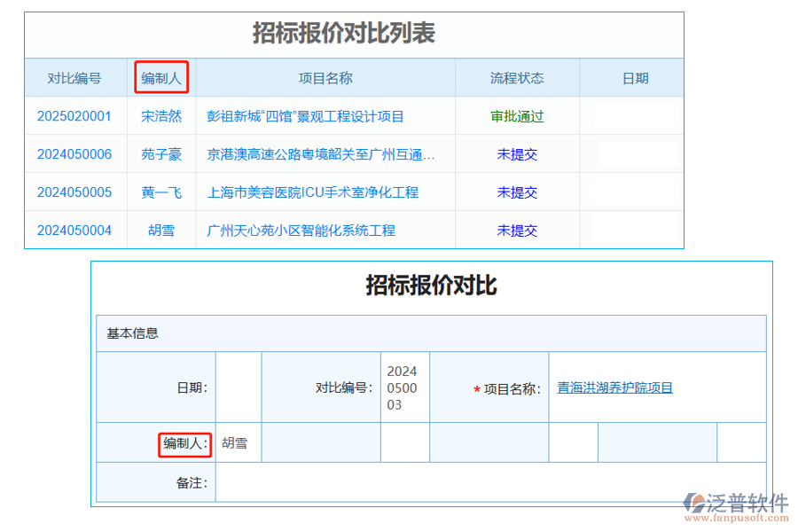The width and height of the screenshot is (798, 532).
Task: Open comparison number 2025020001 link
Action: click(x=75, y=116)
